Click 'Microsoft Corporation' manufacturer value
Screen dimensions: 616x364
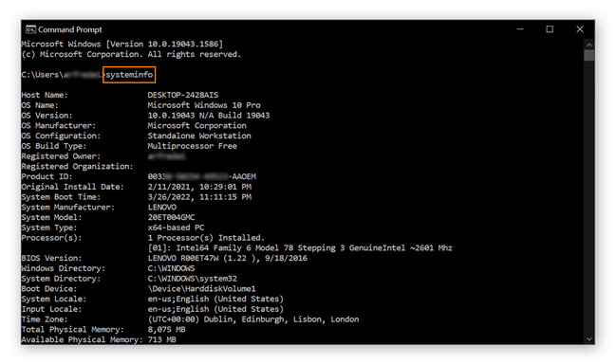[196, 125]
